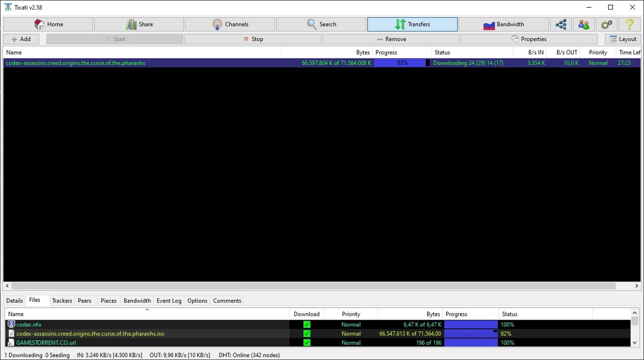
Task: Open the DHT network nodes icon
Action: [x=561, y=24]
